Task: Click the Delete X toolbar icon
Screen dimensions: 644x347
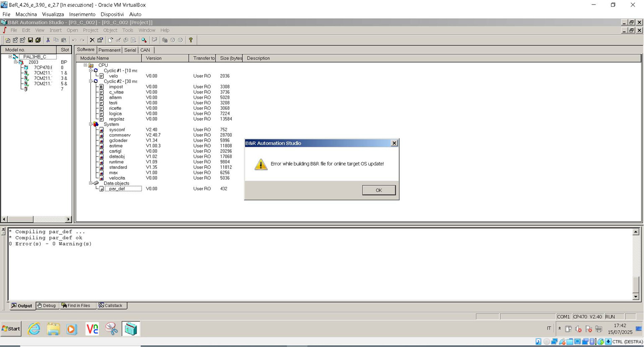Action: tap(92, 40)
